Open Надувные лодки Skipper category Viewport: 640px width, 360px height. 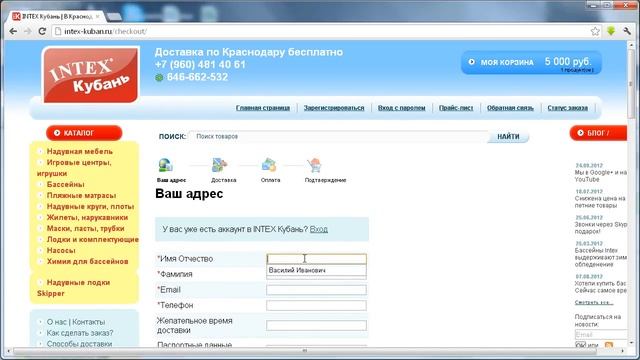click(73, 288)
